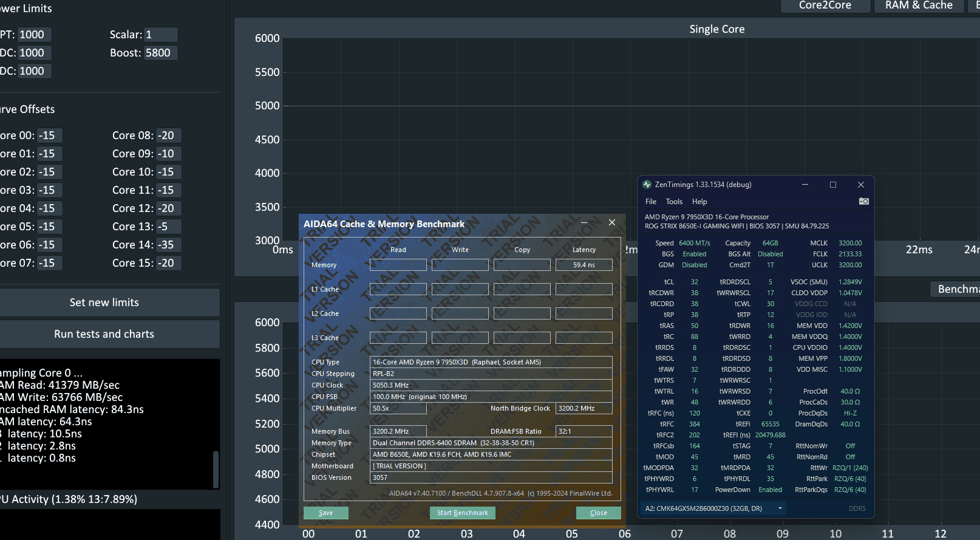Click the Save button in AIDA64
The width and height of the screenshot is (980, 540).
tap(326, 513)
